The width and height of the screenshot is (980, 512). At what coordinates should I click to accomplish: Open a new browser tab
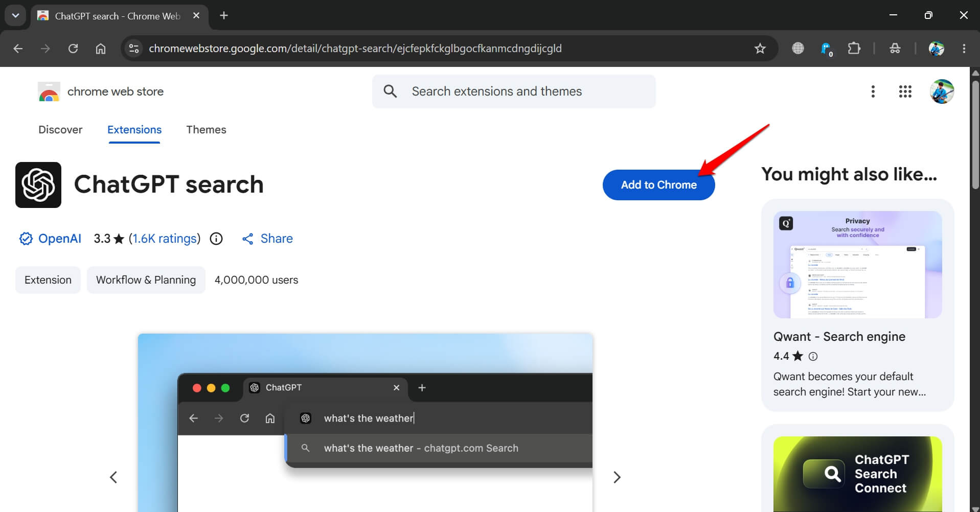(x=223, y=15)
